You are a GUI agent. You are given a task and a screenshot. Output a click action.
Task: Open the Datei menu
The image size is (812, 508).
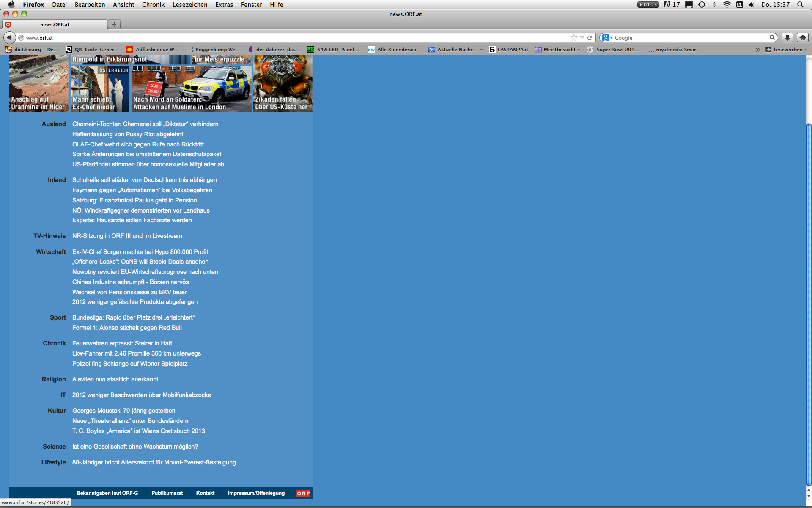point(59,4)
